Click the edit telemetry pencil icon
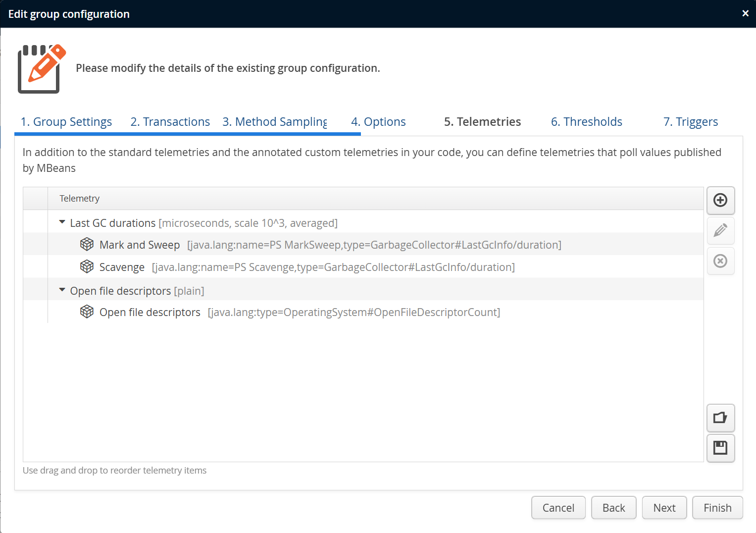 [720, 230]
